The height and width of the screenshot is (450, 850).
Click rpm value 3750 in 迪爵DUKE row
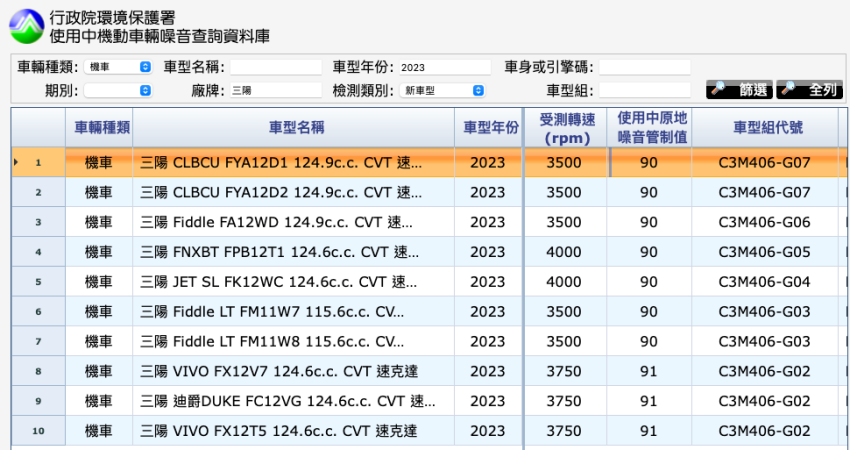[x=564, y=401]
